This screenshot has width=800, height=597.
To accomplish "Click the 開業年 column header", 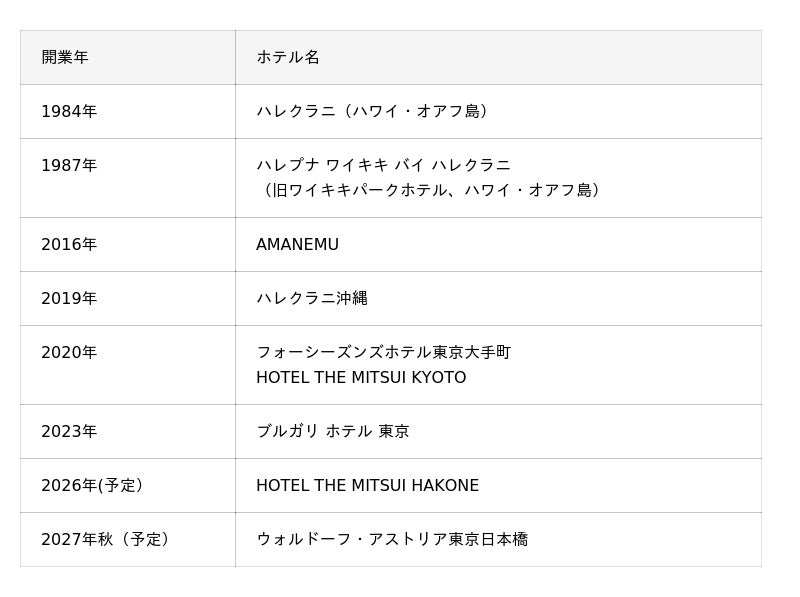I will tap(65, 57).
